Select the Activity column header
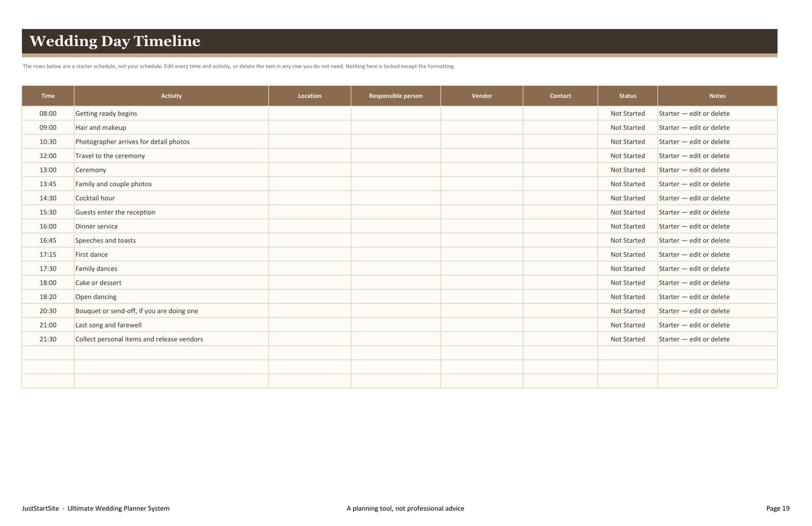 click(171, 96)
